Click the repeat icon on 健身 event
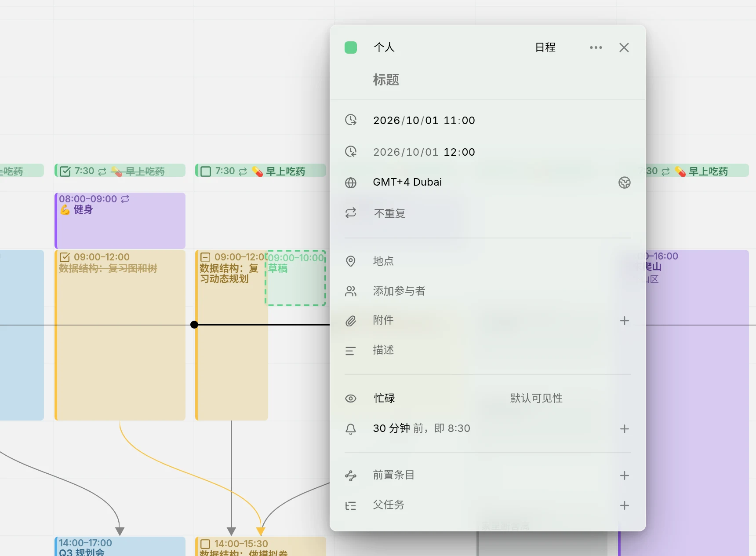756x556 pixels. (125, 199)
